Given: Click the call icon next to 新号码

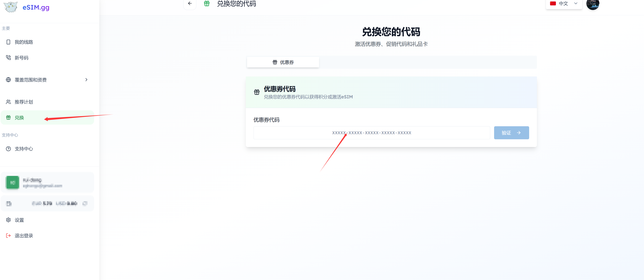Looking at the screenshot, I should 8,58.
